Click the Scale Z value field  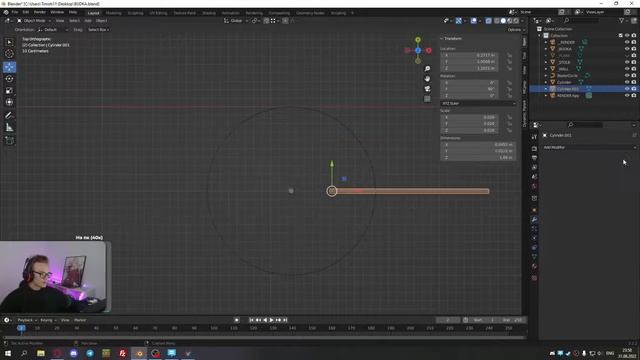(469, 130)
